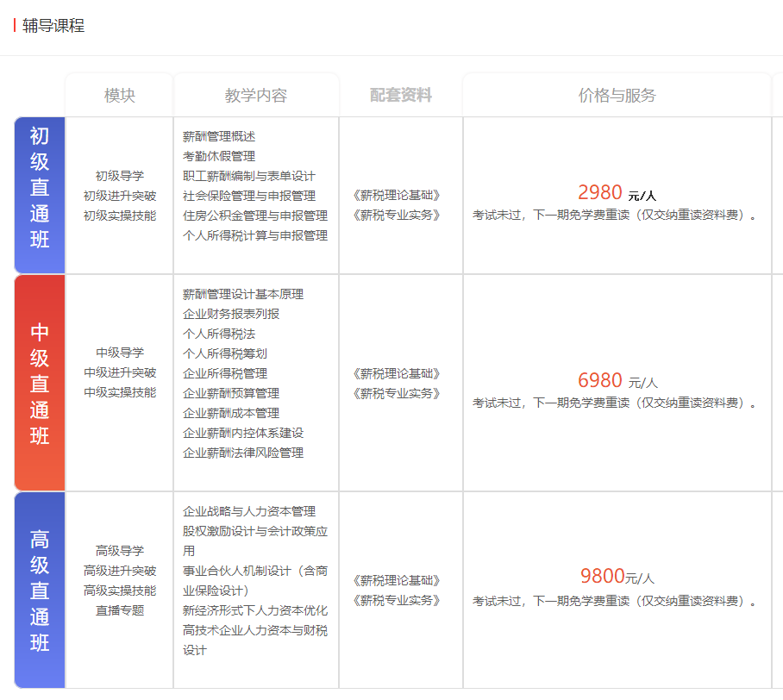
Task: Click 企业财务报表列报 course item
Action: pos(231,314)
